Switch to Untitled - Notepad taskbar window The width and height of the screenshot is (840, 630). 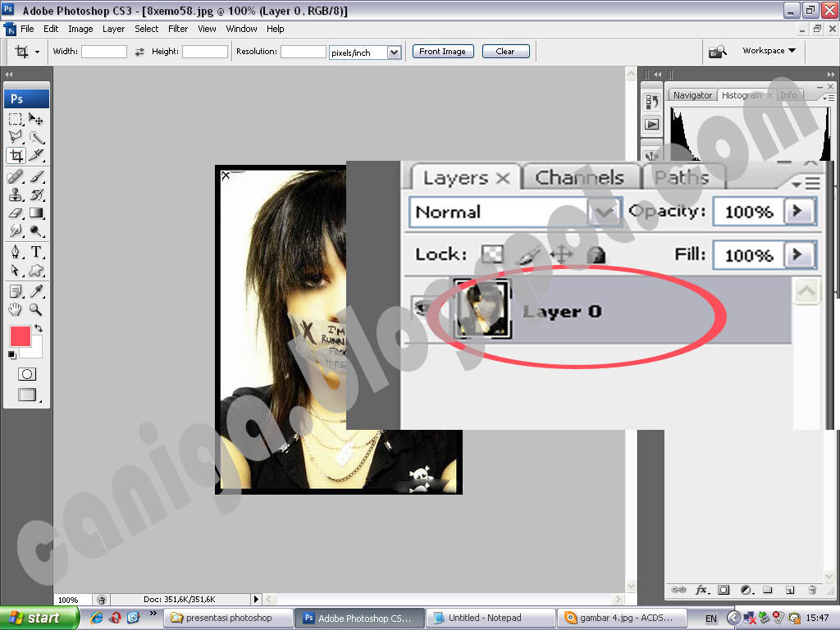tap(489, 618)
